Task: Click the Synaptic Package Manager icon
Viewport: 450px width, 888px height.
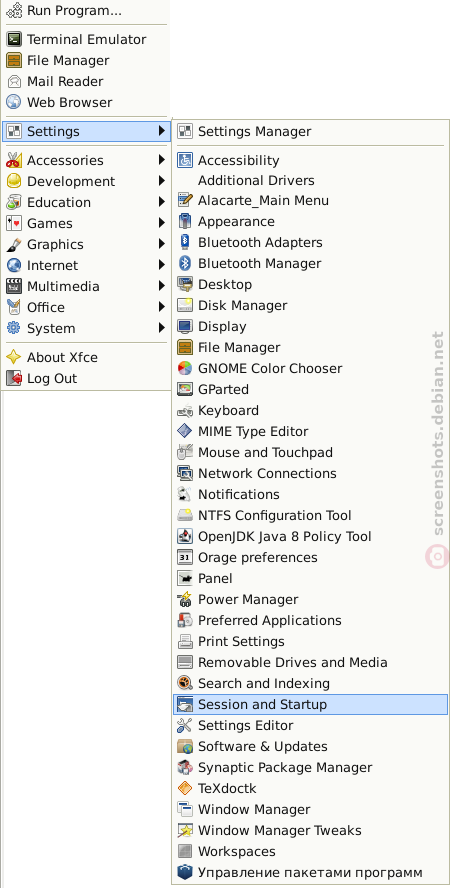Action: click(185, 767)
